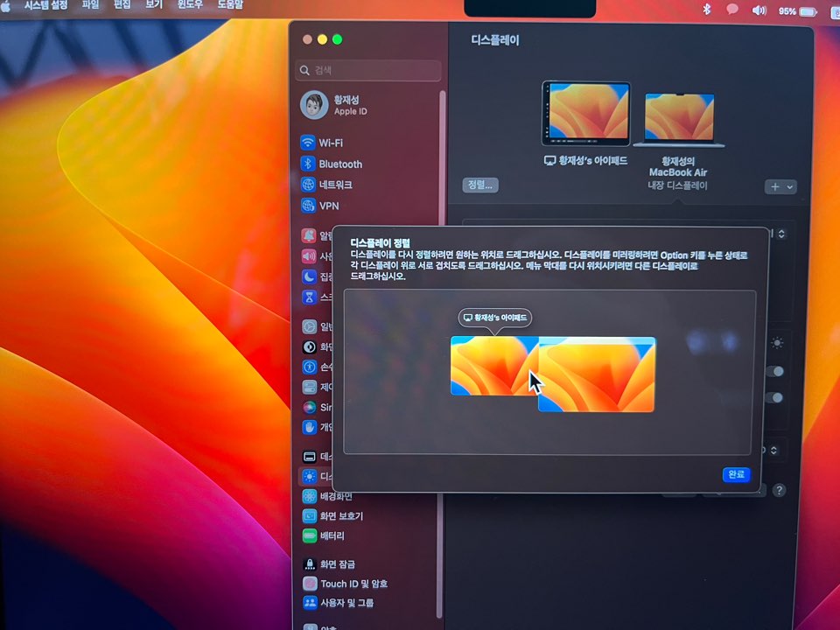This screenshot has width=840, height=630.
Task: Open 사용자 및 그룹 settings
Action: (x=338, y=603)
